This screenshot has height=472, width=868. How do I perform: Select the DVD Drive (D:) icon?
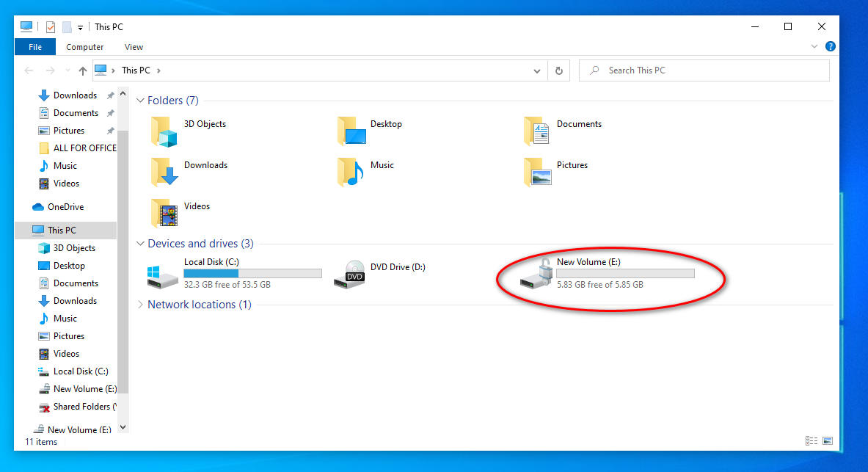pyautogui.click(x=350, y=275)
